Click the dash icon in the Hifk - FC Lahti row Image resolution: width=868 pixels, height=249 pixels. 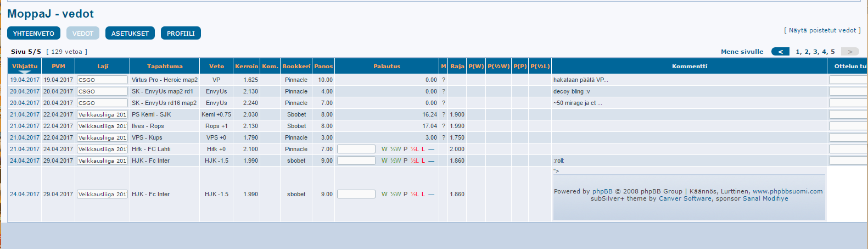[x=431, y=149]
